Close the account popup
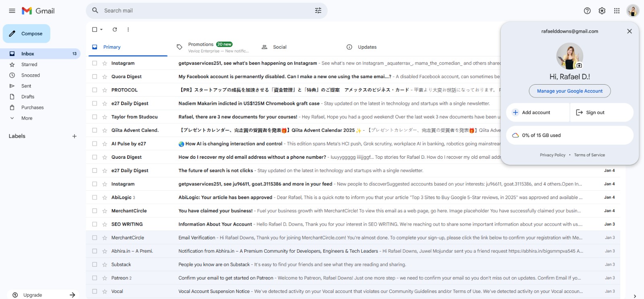 coord(630,31)
